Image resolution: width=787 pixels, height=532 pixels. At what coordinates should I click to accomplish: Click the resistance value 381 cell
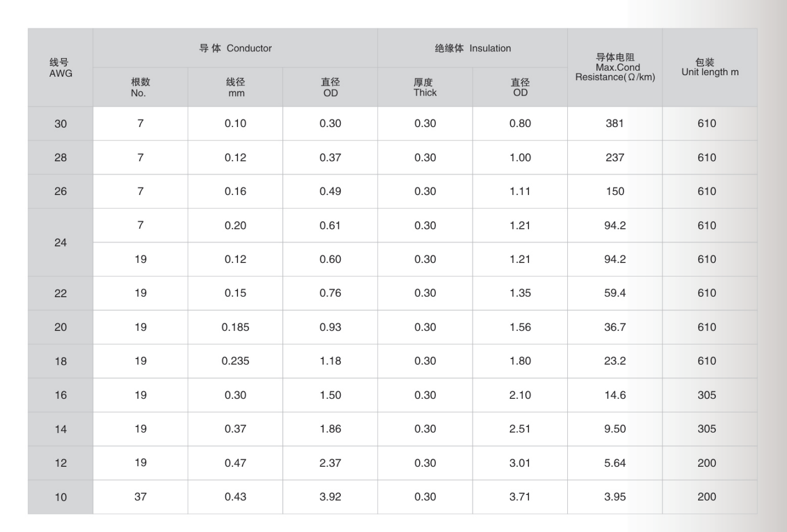coord(615,124)
